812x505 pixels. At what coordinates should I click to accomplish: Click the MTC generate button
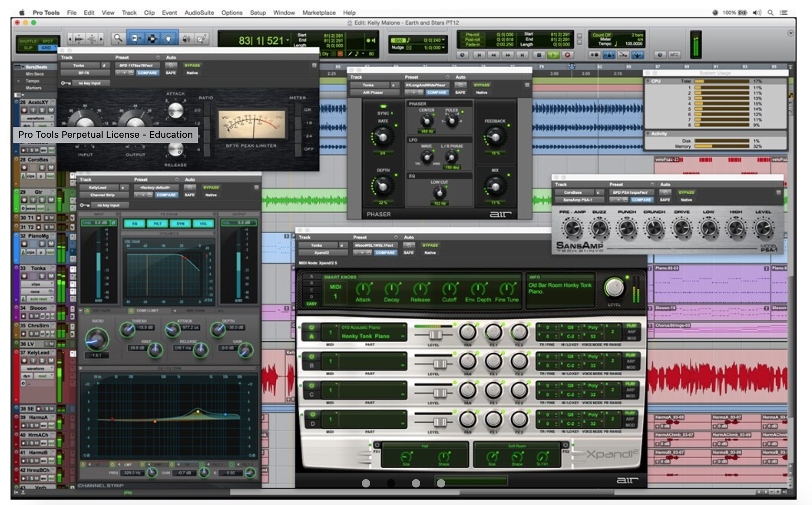(x=674, y=55)
